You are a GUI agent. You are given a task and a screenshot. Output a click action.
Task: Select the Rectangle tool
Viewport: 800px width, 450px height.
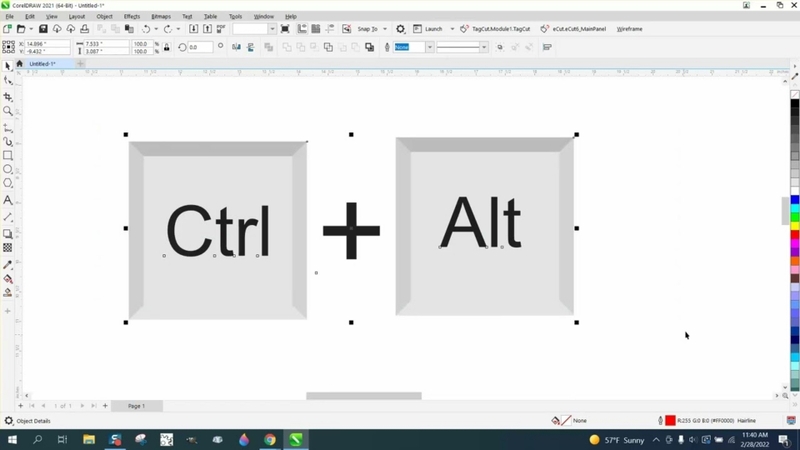pyautogui.click(x=8, y=155)
